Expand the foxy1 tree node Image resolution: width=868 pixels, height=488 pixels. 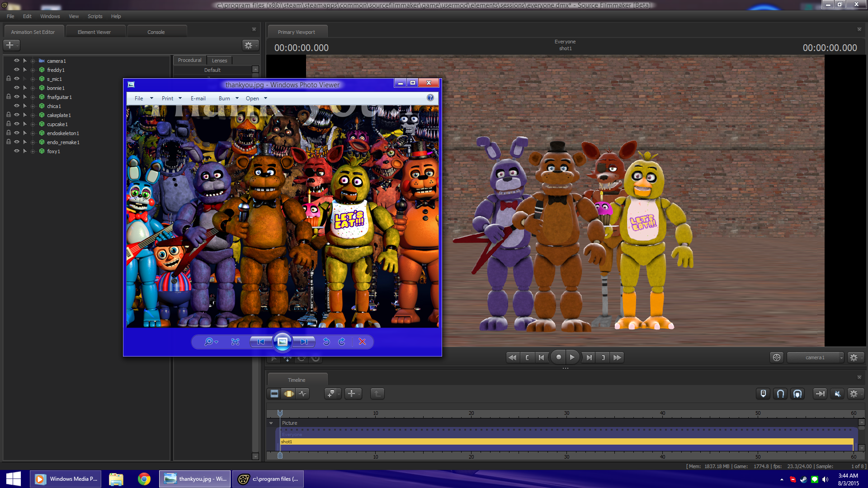pyautogui.click(x=33, y=151)
